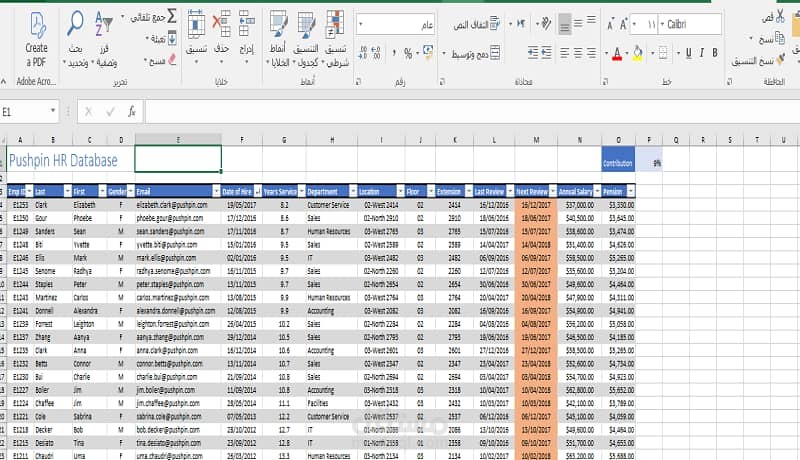Click the Name Box showing E1
Image resolution: width=800 pixels, height=460 pixels.
(24, 112)
